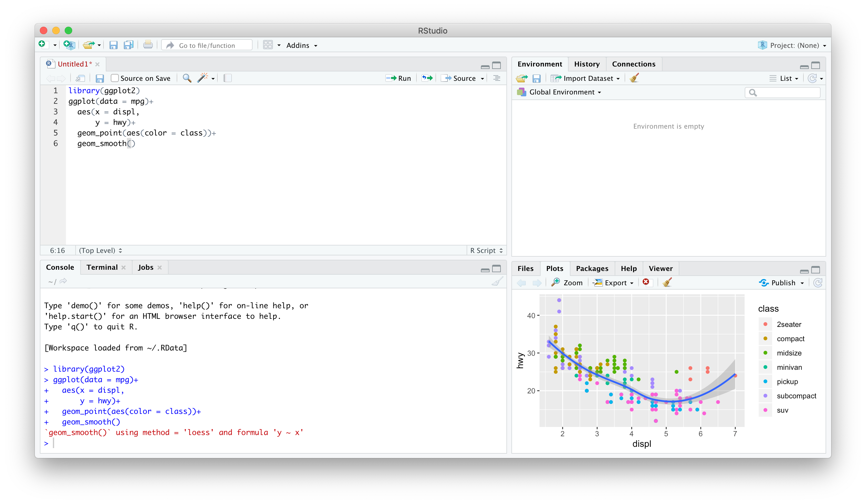This screenshot has width=866, height=504.
Task: Remove the current plot with the red X
Action: click(646, 282)
